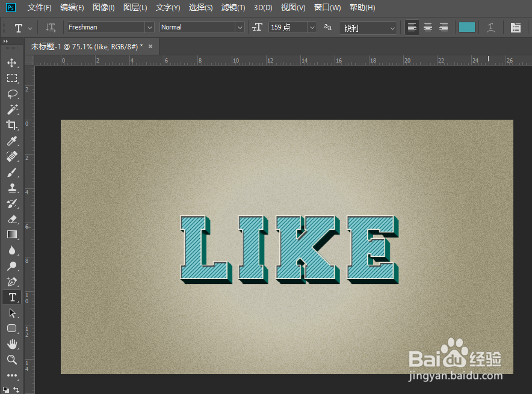Image resolution: width=532 pixels, height=394 pixels.
Task: Select the Clone Stamp tool
Action: (12, 188)
